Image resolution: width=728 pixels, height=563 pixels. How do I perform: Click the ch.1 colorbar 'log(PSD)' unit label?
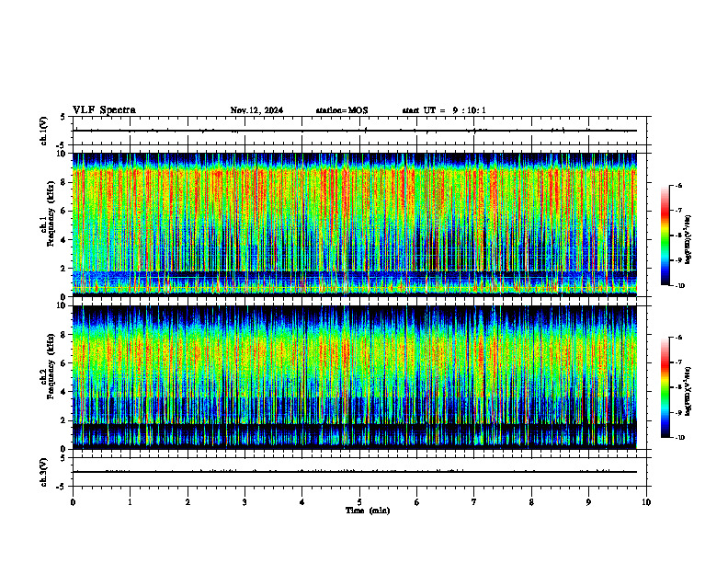688,239
